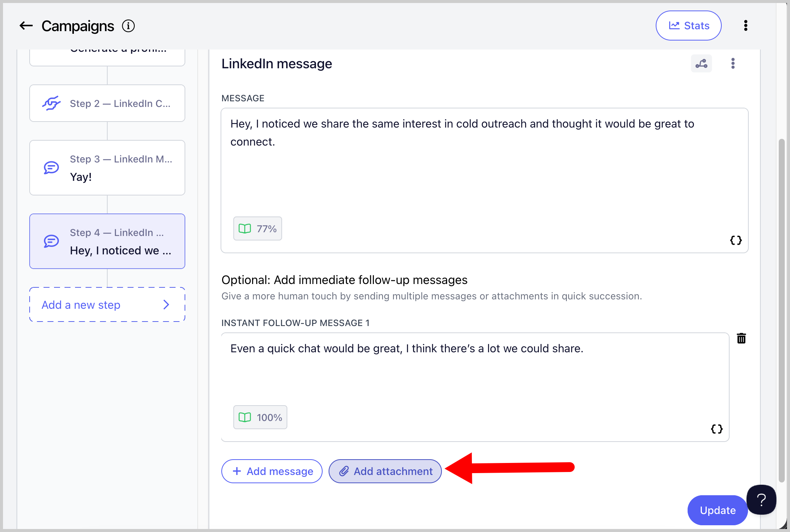Select Step 2 LinkedIn connection step
The height and width of the screenshot is (532, 790).
(107, 103)
